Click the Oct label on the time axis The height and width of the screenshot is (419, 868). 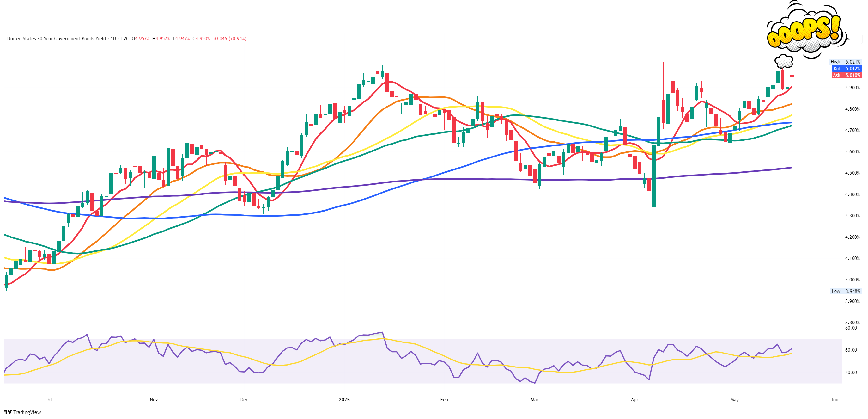tap(49, 399)
